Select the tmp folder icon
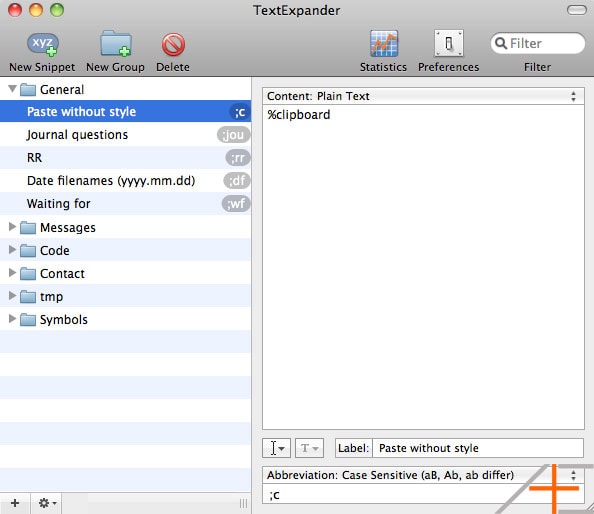Screen dimensions: 594x514 click(28, 297)
